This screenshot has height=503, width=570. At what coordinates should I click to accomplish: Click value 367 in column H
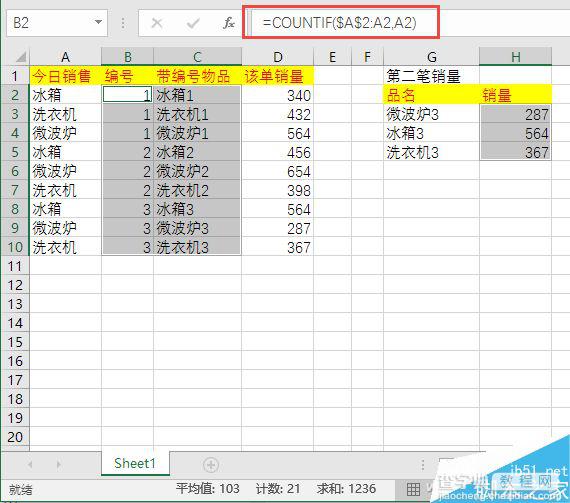(515, 152)
